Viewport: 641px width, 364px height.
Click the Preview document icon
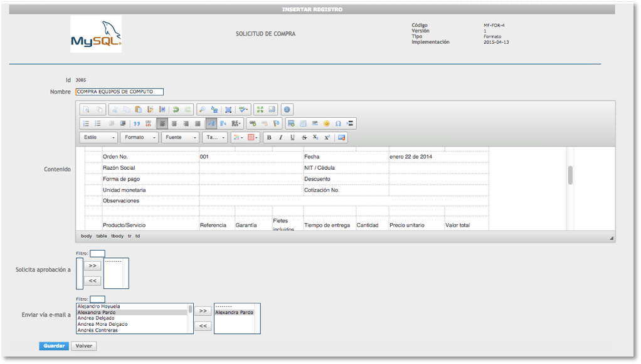(x=87, y=110)
